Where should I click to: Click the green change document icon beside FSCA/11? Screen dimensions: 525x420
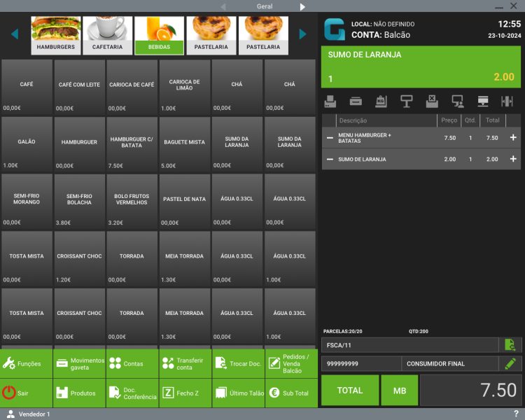tap(510, 344)
